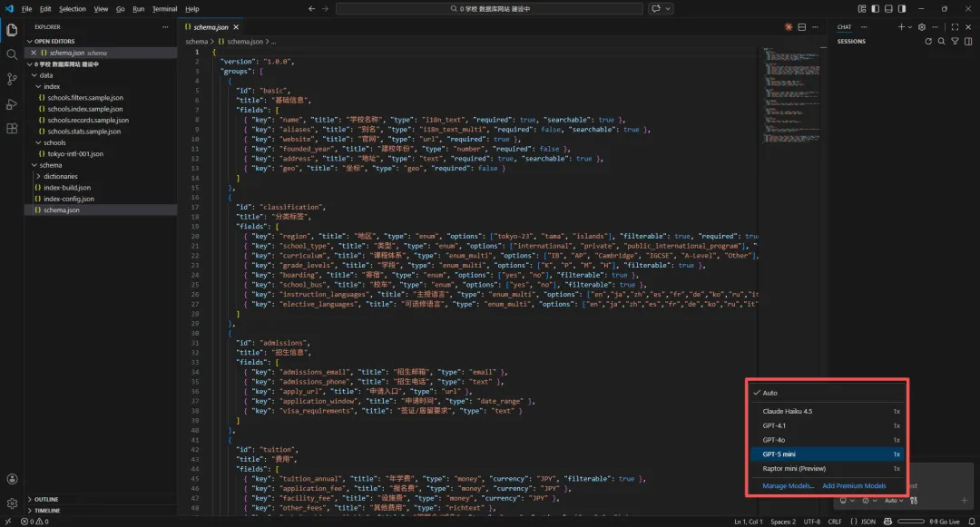Choose Claude Haiku 4.5 model

click(x=827, y=411)
